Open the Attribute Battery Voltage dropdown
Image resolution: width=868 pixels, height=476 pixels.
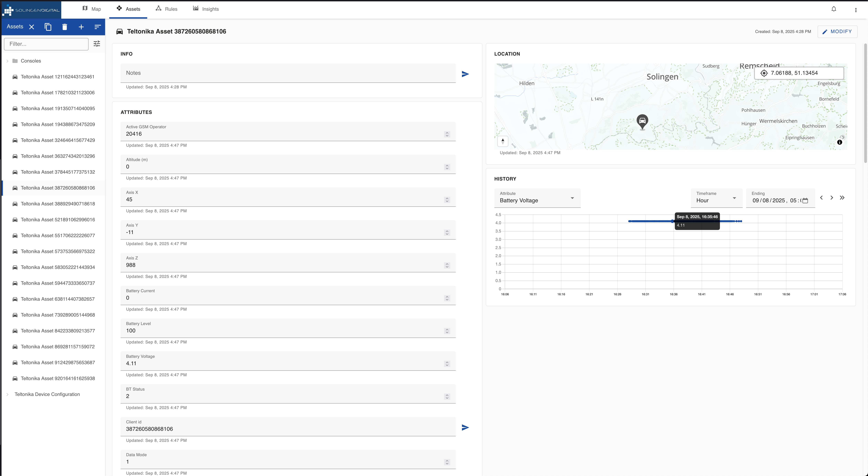pyautogui.click(x=537, y=198)
